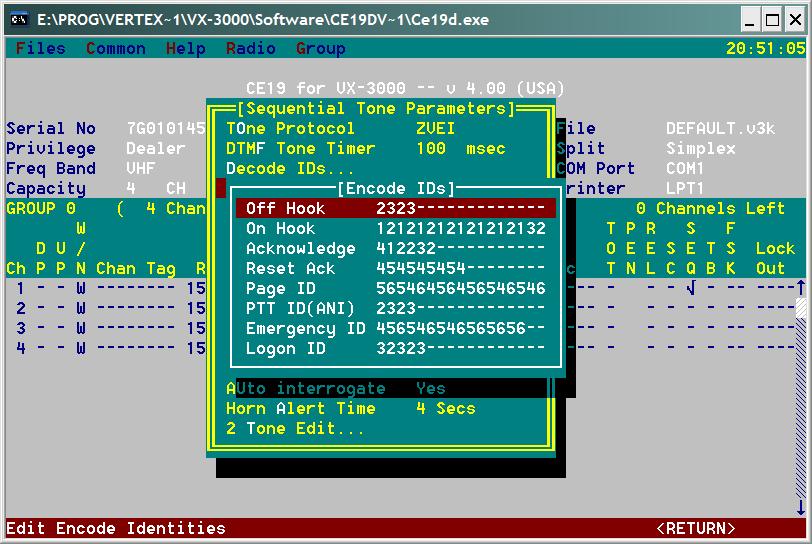The width and height of the screenshot is (812, 544).
Task: Open the Common menu
Action: coord(115,48)
